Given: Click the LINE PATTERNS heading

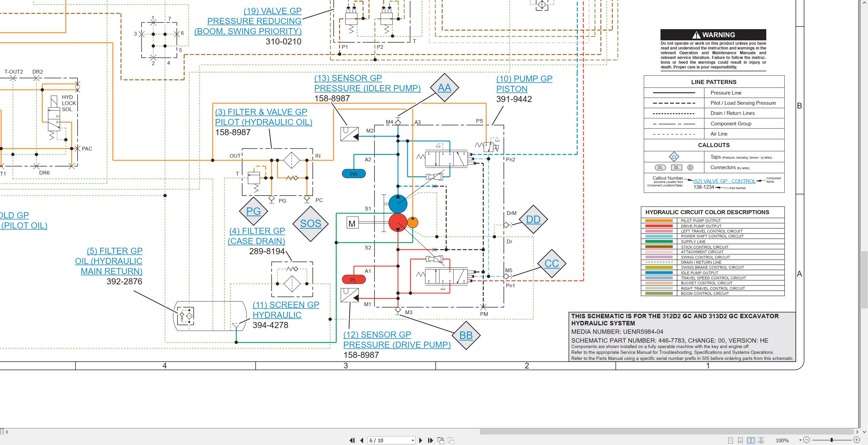Looking at the screenshot, I should tap(714, 82).
